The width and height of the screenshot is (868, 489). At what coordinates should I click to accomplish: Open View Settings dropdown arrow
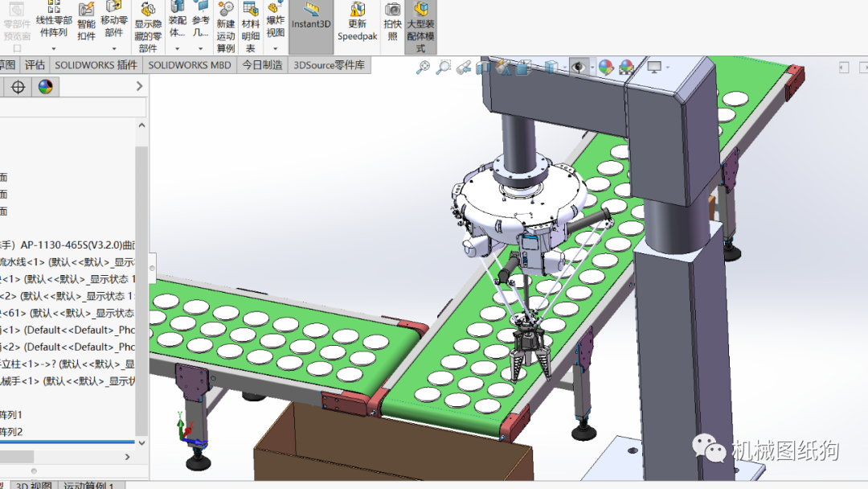pos(668,68)
